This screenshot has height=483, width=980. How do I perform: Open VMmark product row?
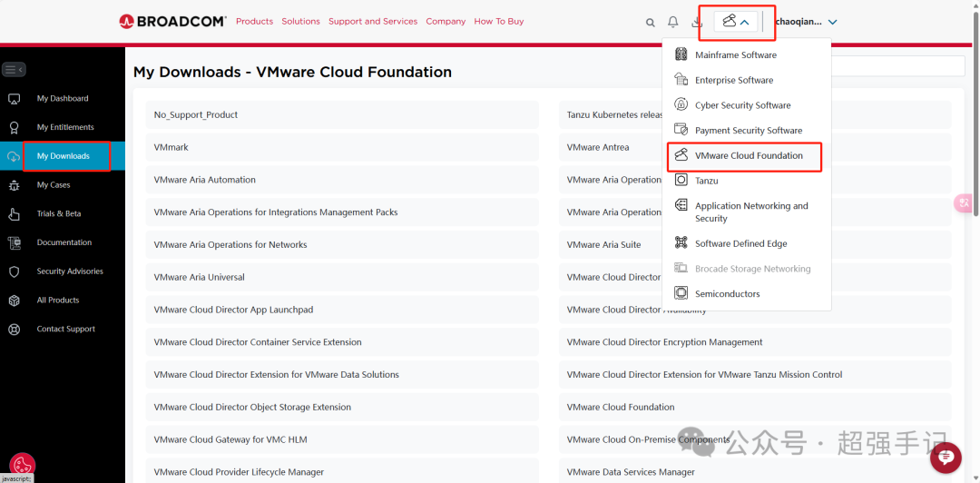pos(342,147)
